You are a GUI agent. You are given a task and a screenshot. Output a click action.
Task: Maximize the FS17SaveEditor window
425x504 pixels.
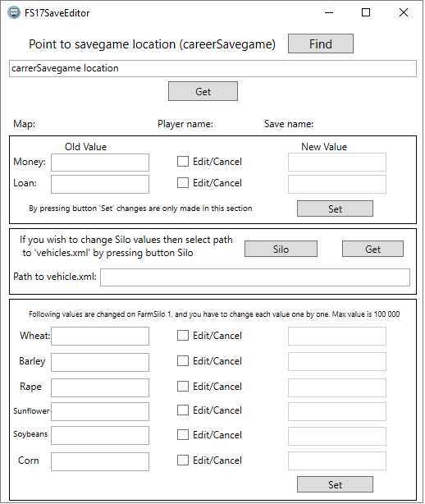(366, 12)
